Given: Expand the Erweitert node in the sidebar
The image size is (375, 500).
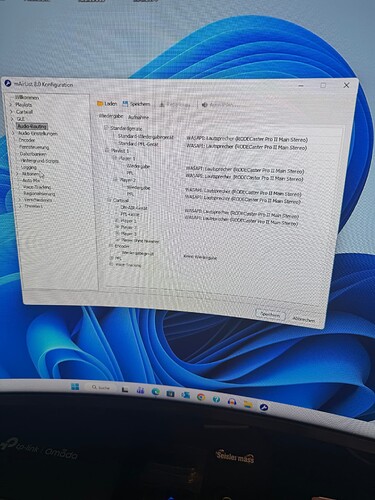Looking at the screenshot, I should tap(21, 206).
